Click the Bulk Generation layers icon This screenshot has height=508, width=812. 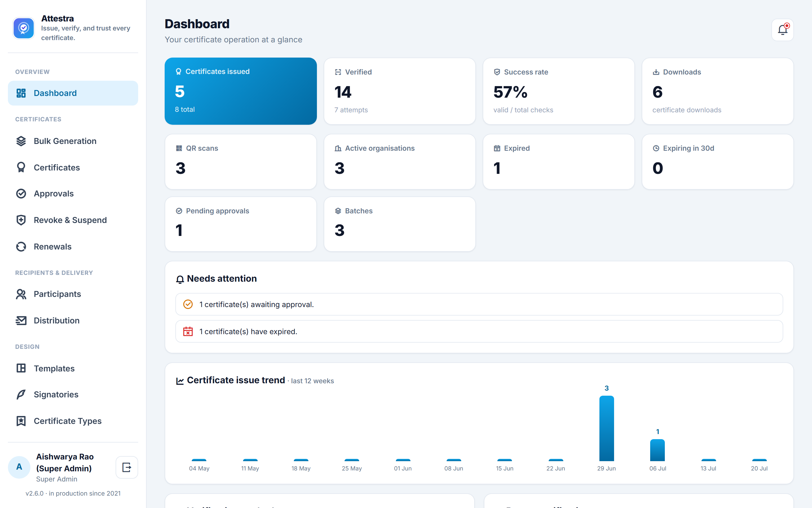tap(21, 141)
